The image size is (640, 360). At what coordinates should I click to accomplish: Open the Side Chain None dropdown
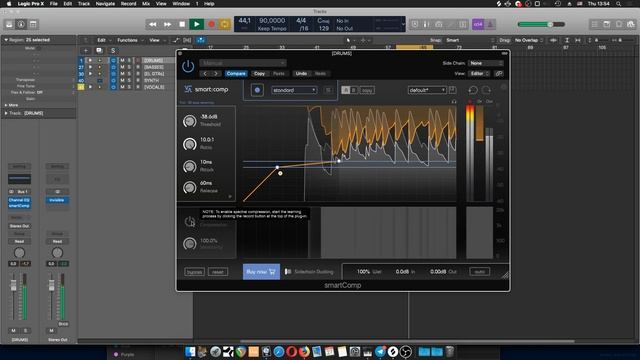pos(486,63)
